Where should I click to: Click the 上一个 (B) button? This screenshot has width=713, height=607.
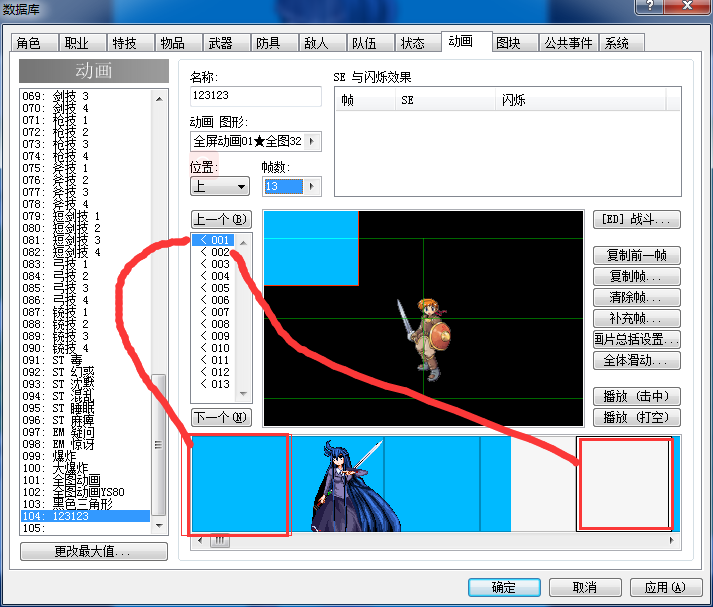(x=221, y=220)
